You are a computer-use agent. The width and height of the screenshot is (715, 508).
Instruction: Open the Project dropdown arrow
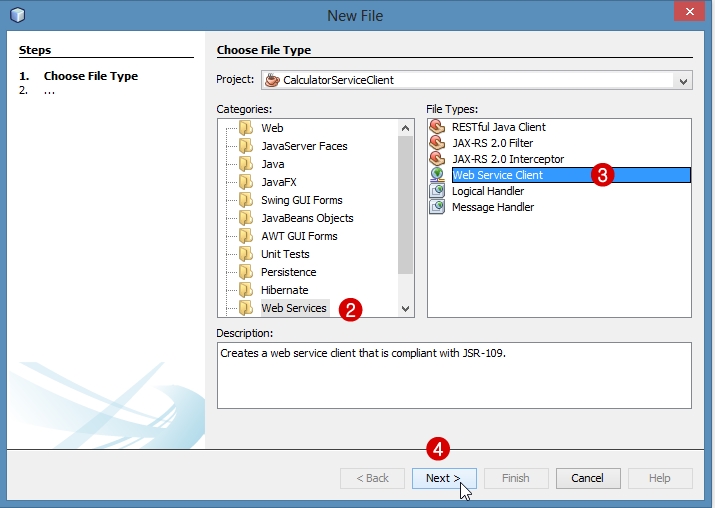point(683,81)
